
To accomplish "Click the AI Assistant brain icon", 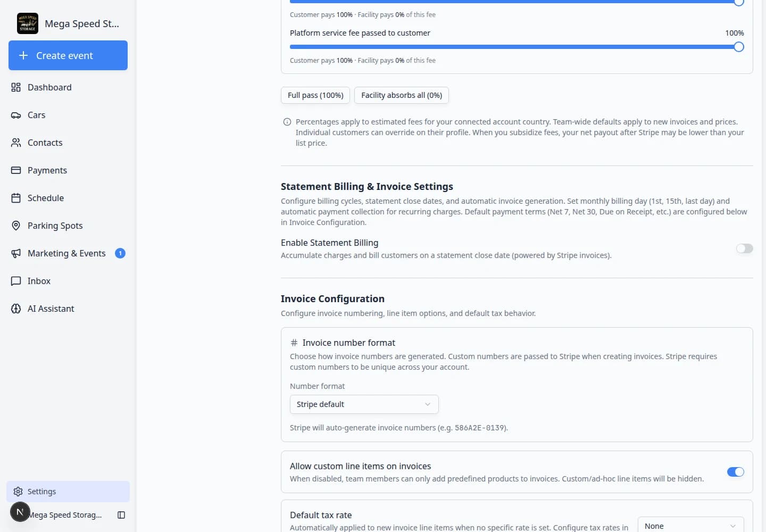I will [16, 309].
